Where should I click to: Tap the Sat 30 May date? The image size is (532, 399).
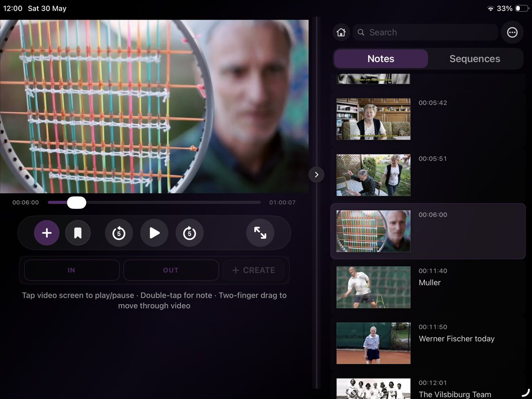[x=47, y=9]
